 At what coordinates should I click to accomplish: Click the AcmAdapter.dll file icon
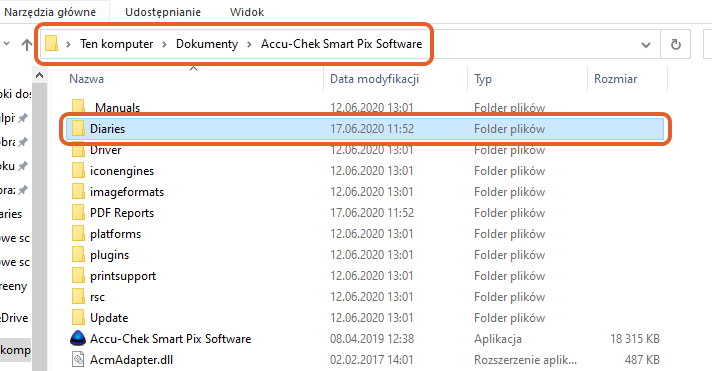[78, 359]
